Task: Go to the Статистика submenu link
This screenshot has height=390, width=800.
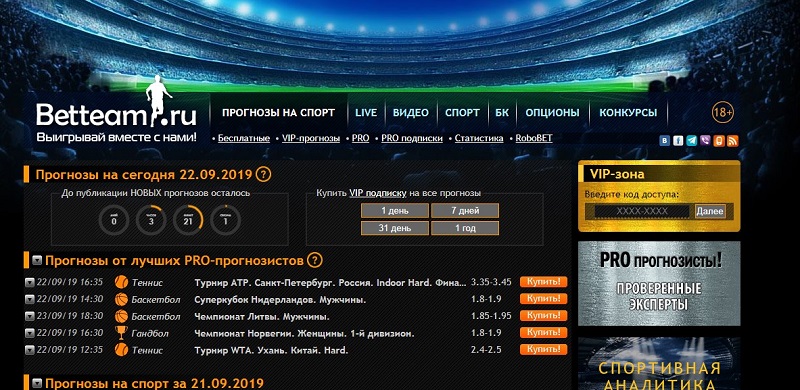Action: click(x=479, y=138)
